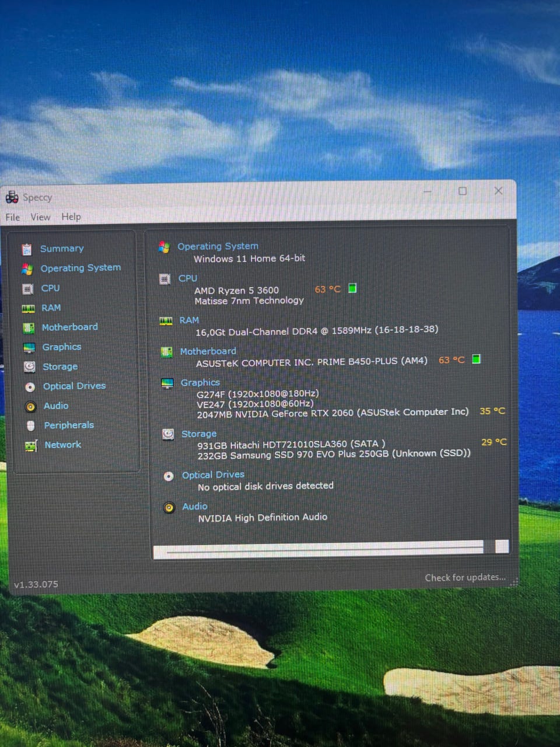Open the Help menu
Image resolution: width=560 pixels, height=747 pixels.
71,217
